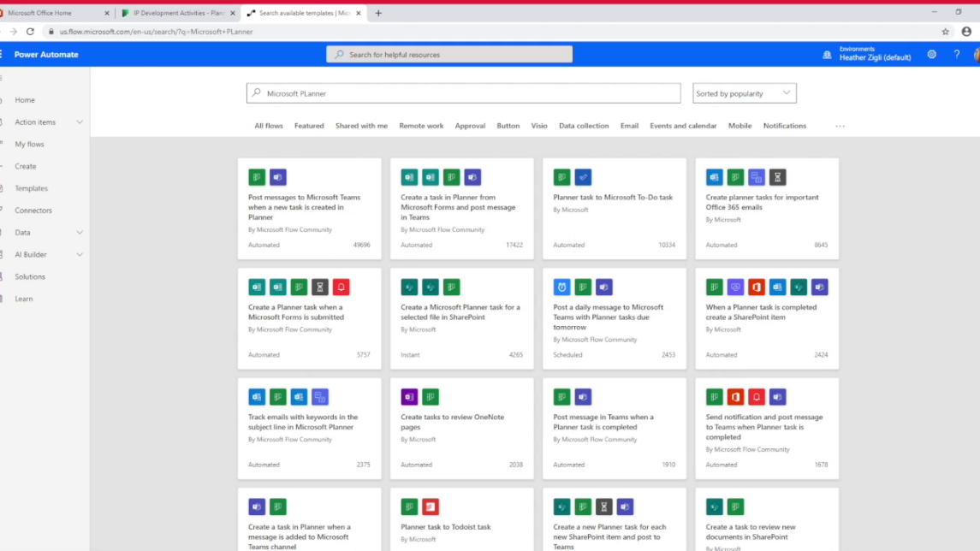Expand the Data section in sidebar
The image size is (980, 551).
[x=80, y=233]
